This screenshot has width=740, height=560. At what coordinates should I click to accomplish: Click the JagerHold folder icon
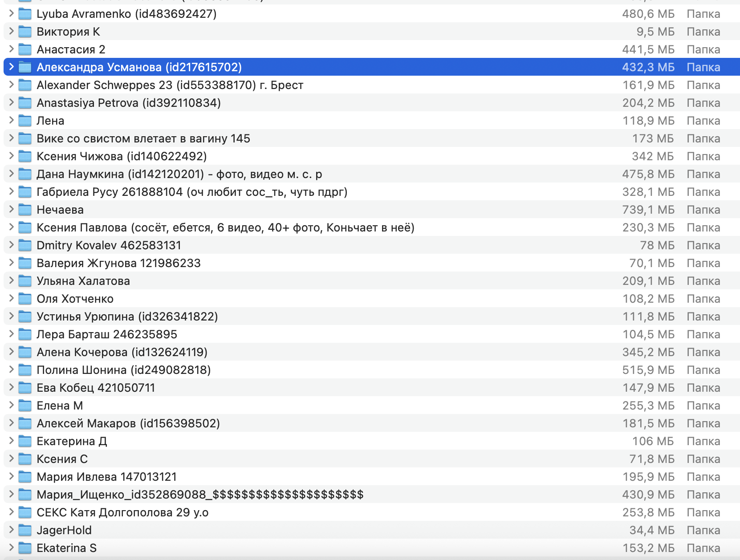[x=25, y=530]
